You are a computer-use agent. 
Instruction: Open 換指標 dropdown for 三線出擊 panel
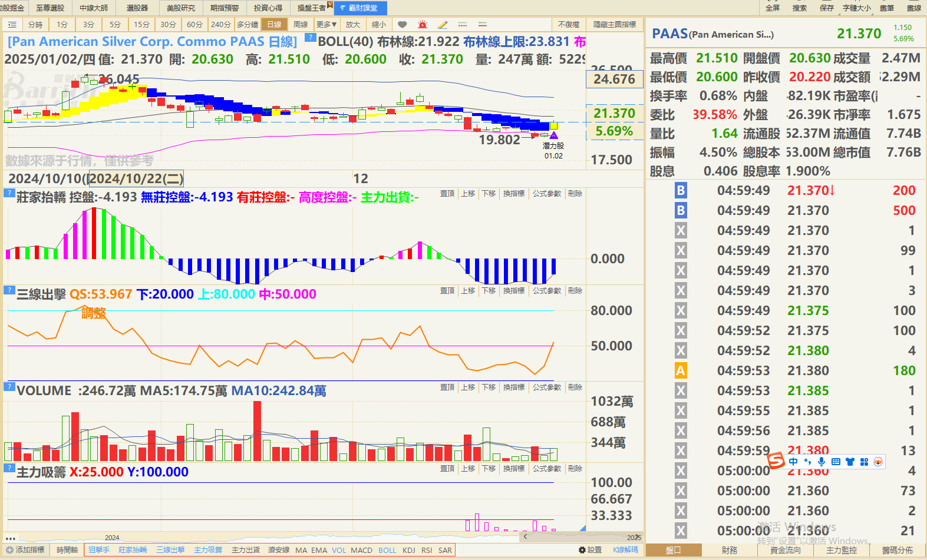click(514, 290)
